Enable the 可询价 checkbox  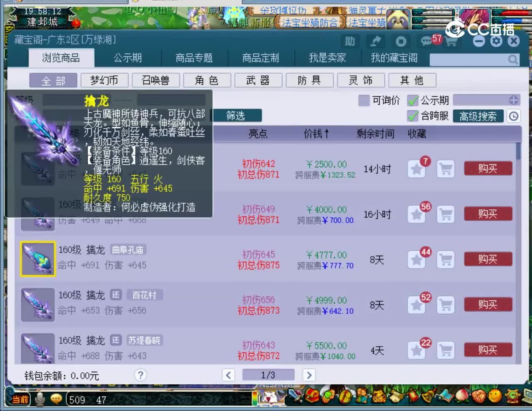364,101
